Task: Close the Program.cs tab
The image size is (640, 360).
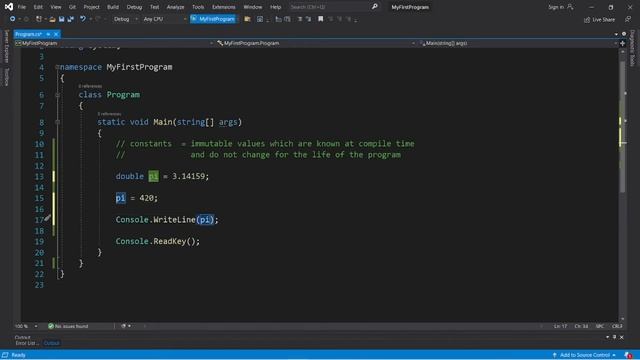Action: click(56, 34)
